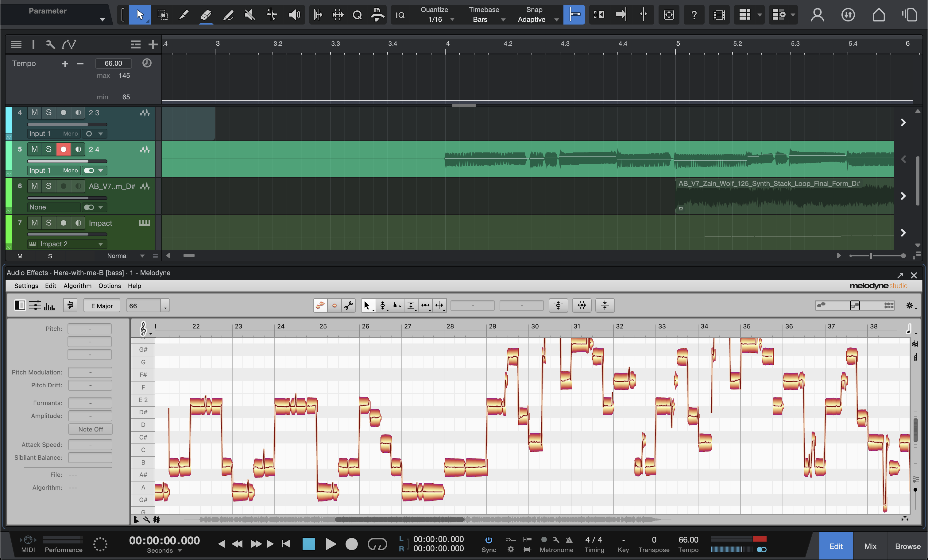The image size is (928, 560).
Task: Solo track 5 named 24
Action: click(48, 149)
